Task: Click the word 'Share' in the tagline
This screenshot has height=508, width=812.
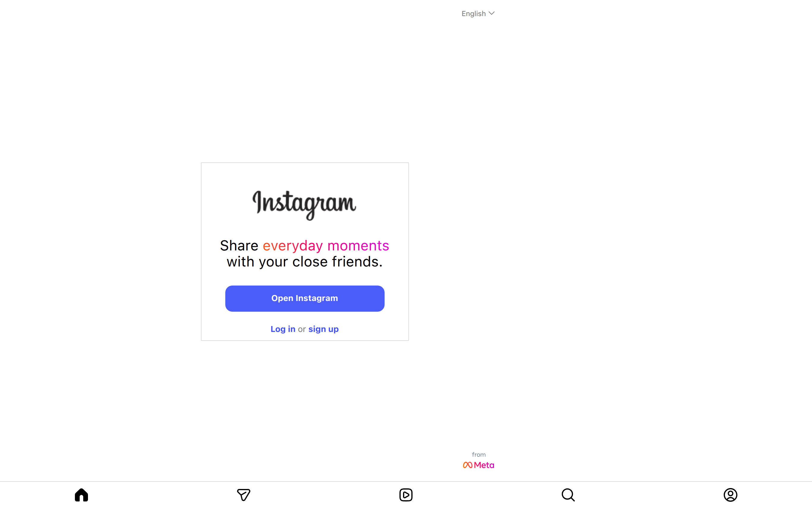Action: [239, 246]
